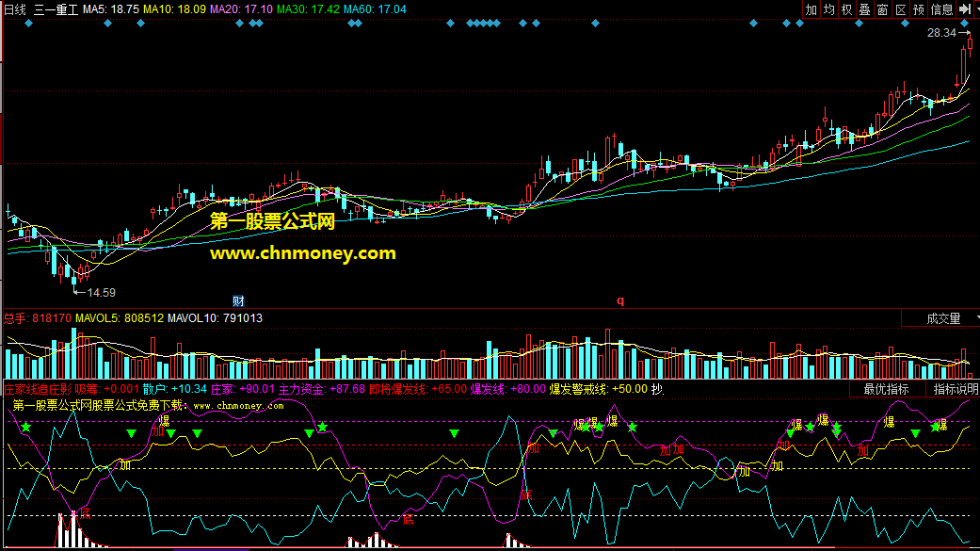The image size is (980, 551).
Task: Click the MA20: 17.10 value
Action: coord(241,9)
